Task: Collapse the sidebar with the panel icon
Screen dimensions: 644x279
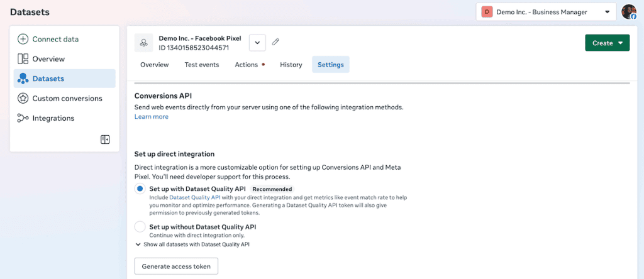Action: (x=105, y=139)
